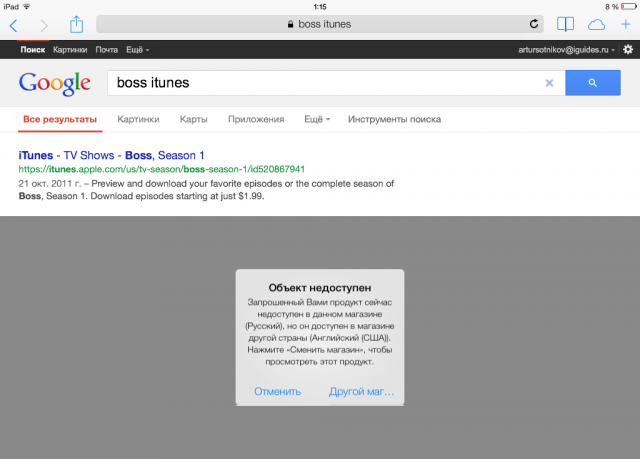Click the green itunes.apple.com result URL

[162, 169]
